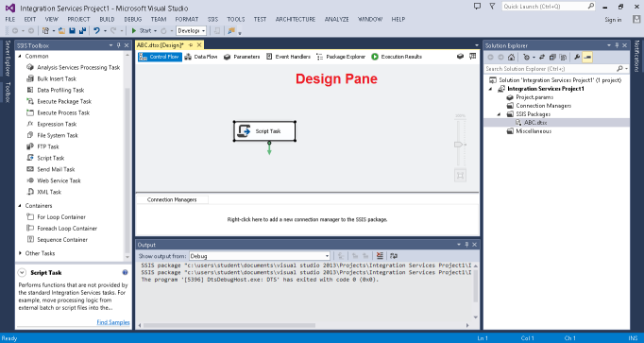Switch to the Parameters tab

click(x=242, y=57)
